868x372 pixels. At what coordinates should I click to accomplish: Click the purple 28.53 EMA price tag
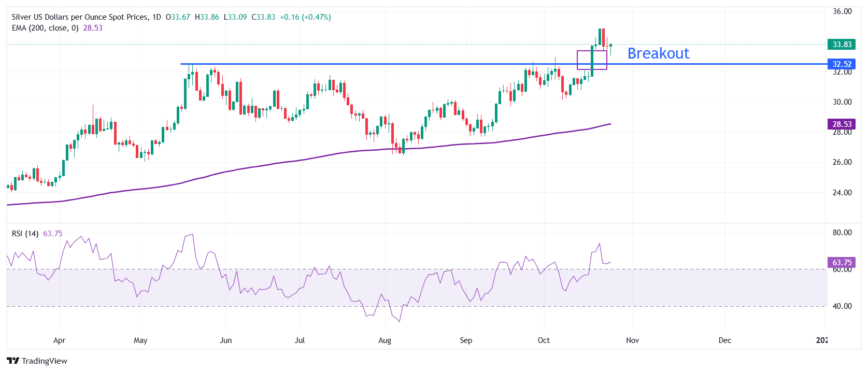842,124
